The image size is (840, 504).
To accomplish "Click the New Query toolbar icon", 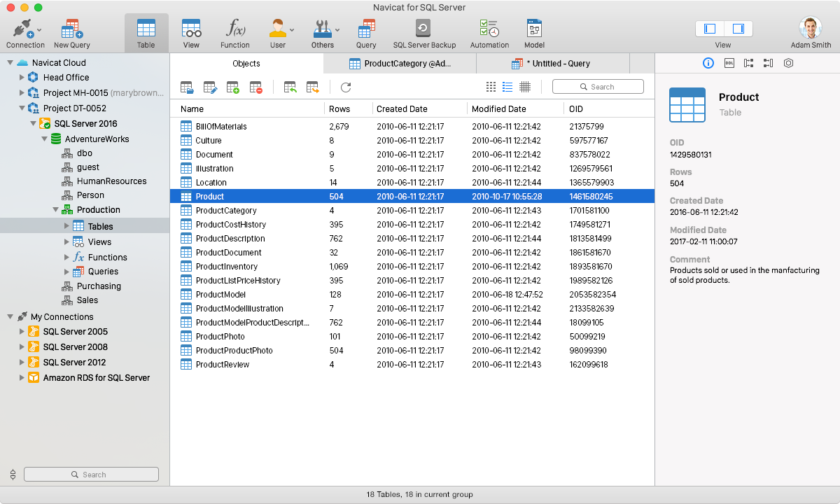I will tap(71, 29).
